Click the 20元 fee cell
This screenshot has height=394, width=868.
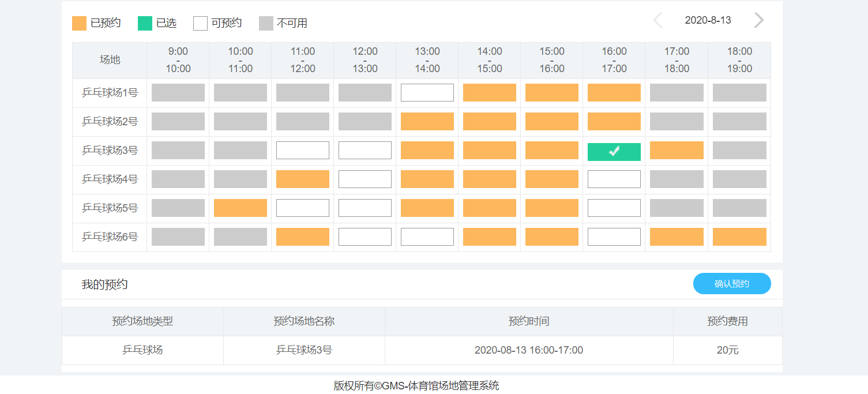click(x=727, y=350)
